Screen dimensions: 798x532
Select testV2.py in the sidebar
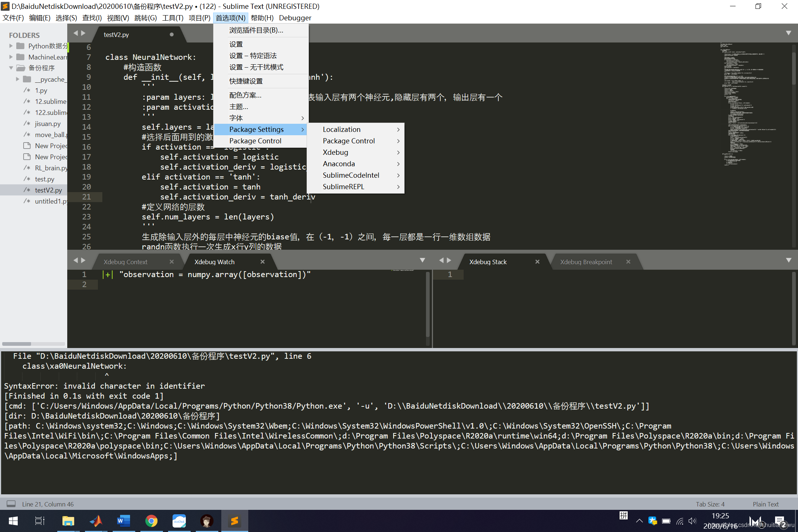click(x=48, y=190)
